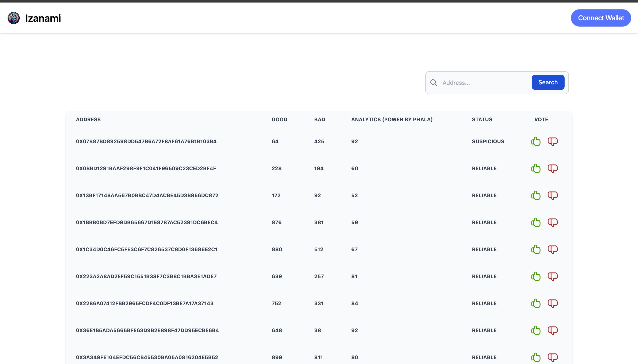Click the good count 899
The width and height of the screenshot is (638, 364).
pyautogui.click(x=277, y=357)
